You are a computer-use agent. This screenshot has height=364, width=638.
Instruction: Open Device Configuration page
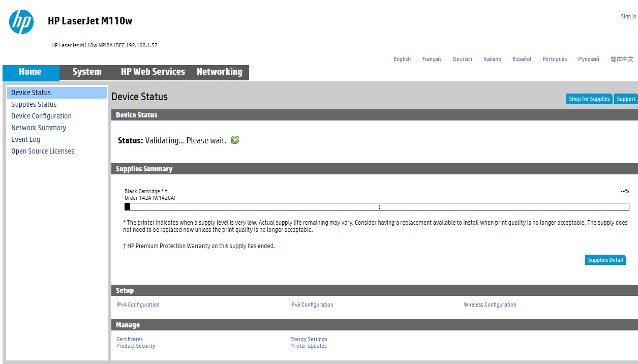tap(41, 116)
